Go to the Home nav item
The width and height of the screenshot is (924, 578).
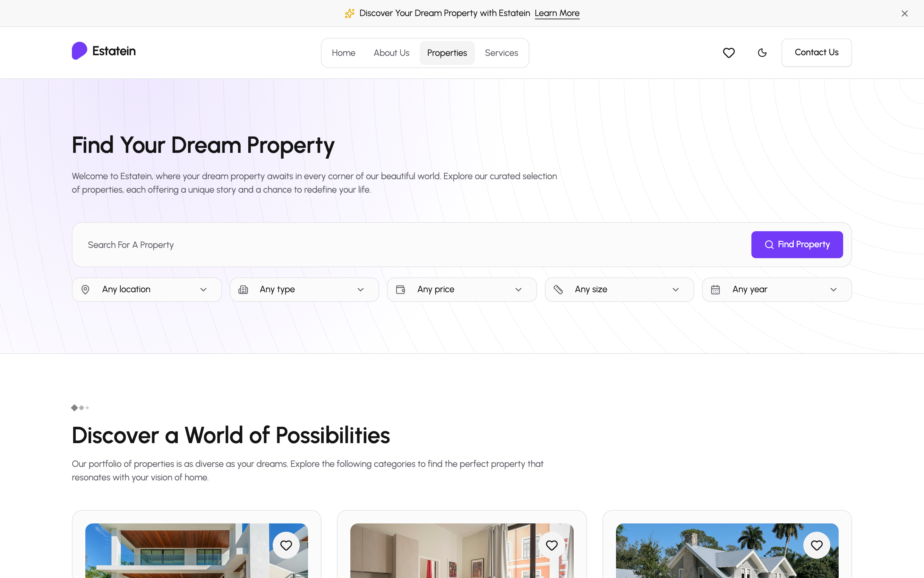tap(343, 53)
